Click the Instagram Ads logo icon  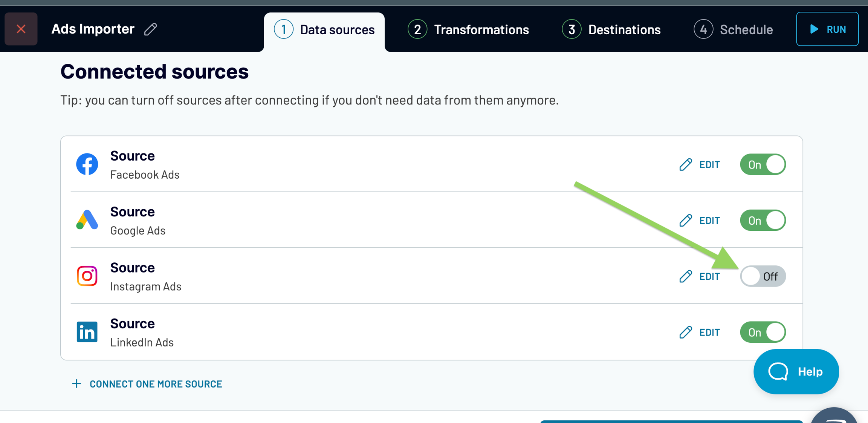click(x=87, y=276)
